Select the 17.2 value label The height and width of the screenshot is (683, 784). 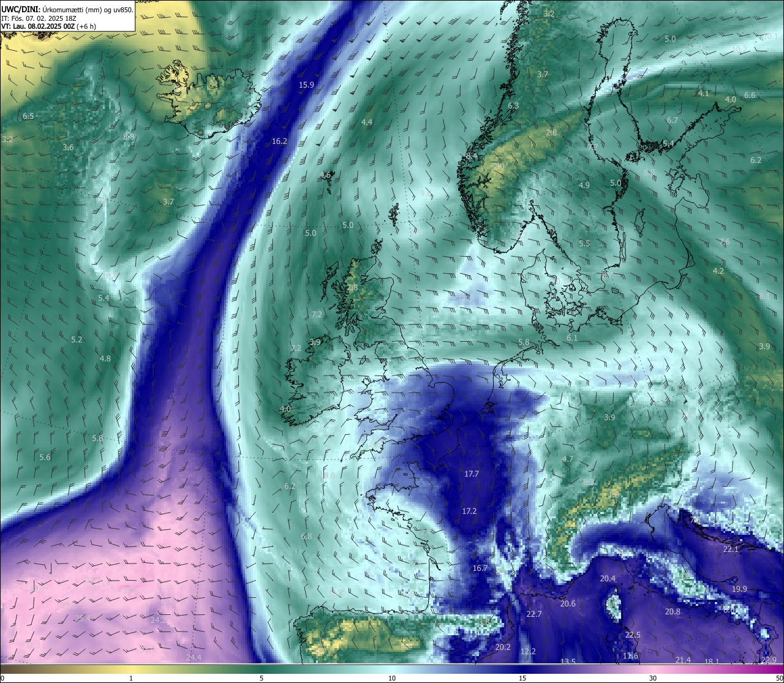coord(469,511)
